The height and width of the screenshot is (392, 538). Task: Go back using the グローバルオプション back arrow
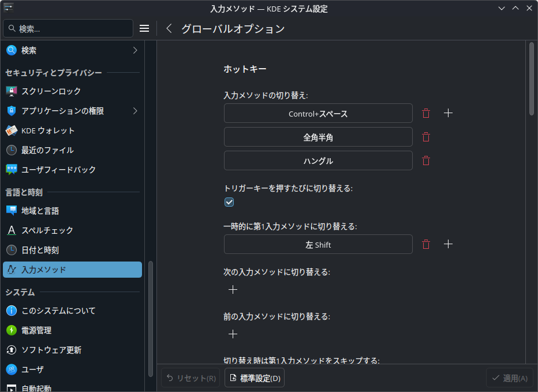pyautogui.click(x=168, y=28)
